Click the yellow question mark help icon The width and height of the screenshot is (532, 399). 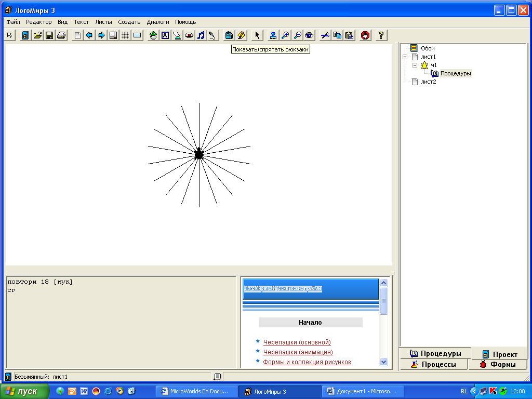[381, 35]
